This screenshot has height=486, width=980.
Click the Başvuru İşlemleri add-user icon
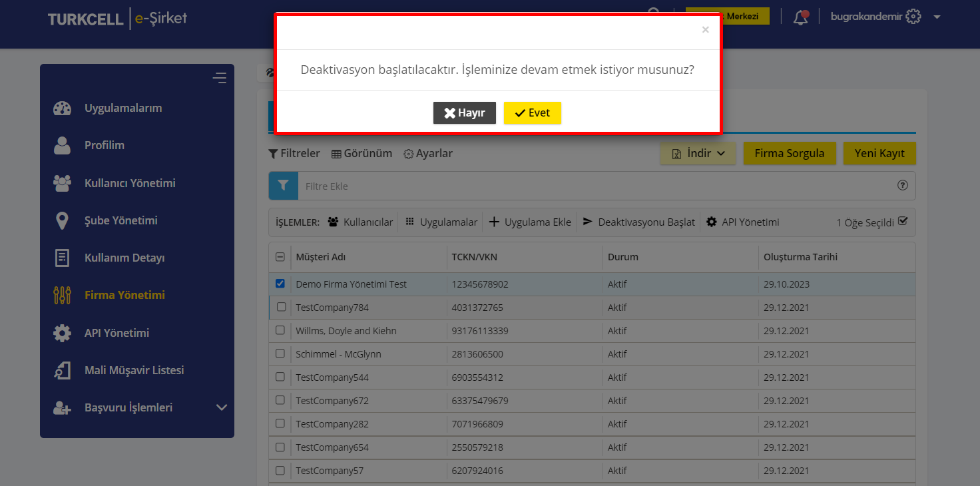coord(62,408)
